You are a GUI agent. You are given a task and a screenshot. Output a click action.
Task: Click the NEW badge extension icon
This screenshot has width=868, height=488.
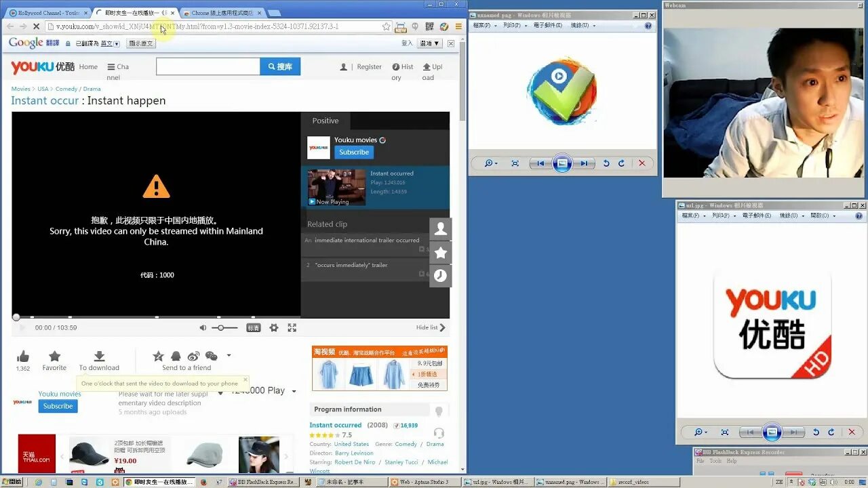click(401, 26)
